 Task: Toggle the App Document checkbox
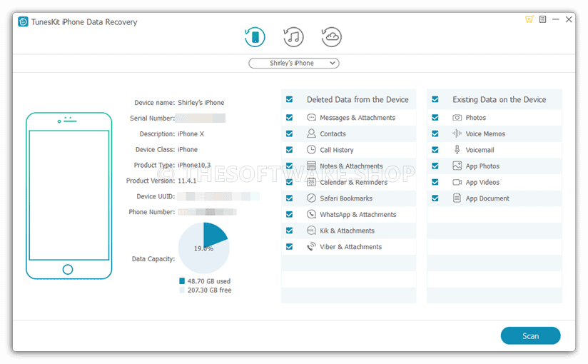pyautogui.click(x=435, y=198)
